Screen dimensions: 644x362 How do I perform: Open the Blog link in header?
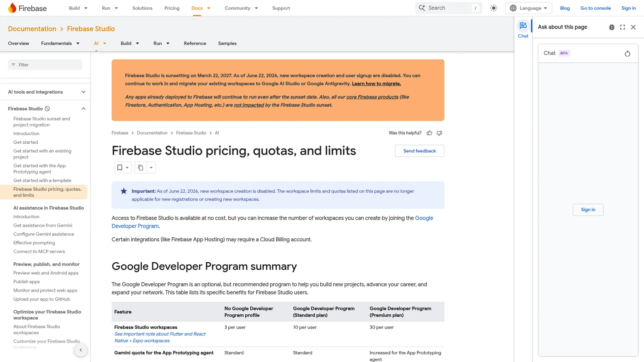point(565,8)
